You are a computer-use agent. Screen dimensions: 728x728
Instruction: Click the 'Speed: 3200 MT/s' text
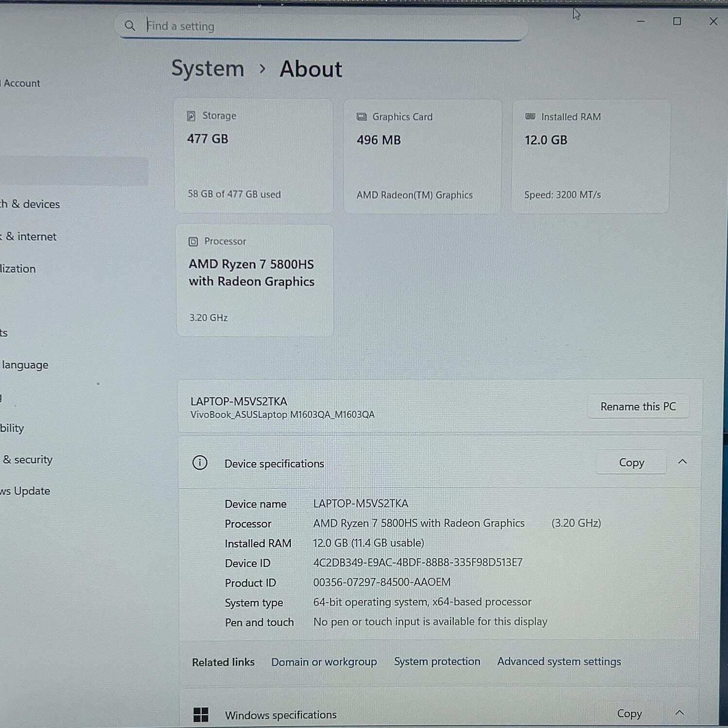563,195
